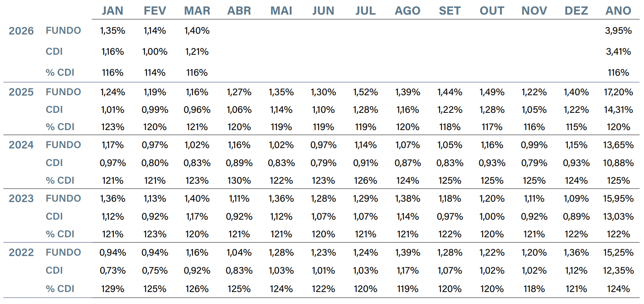The height and width of the screenshot is (304, 644).
Task: Click 2024 annual CDI value 10,88%
Action: coord(618,163)
